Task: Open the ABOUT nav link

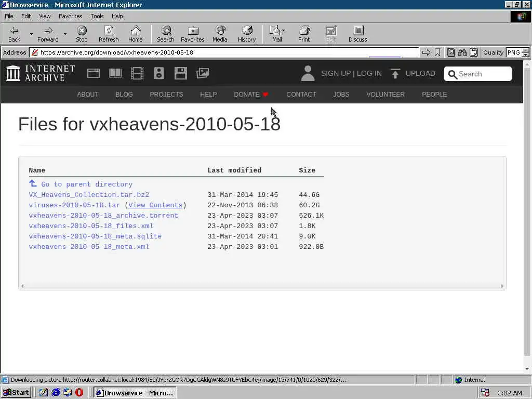Action: point(87,95)
